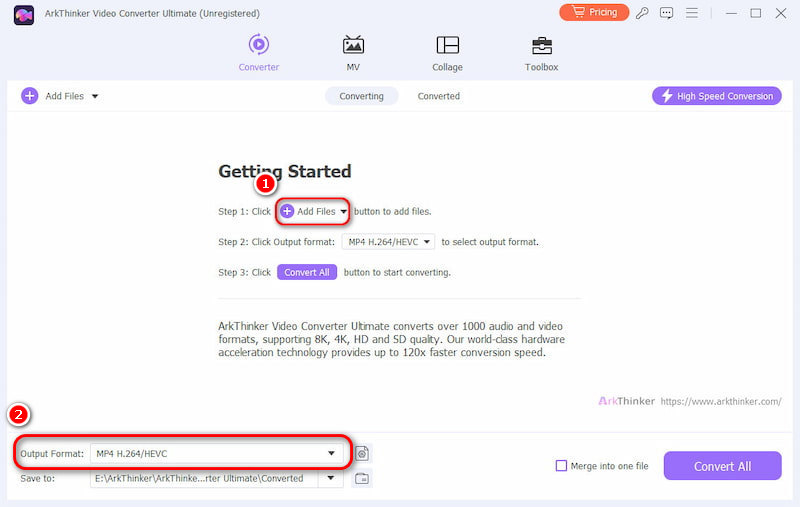The height and width of the screenshot is (507, 800).
Task: Open the Output Format combo box
Action: pos(216,453)
